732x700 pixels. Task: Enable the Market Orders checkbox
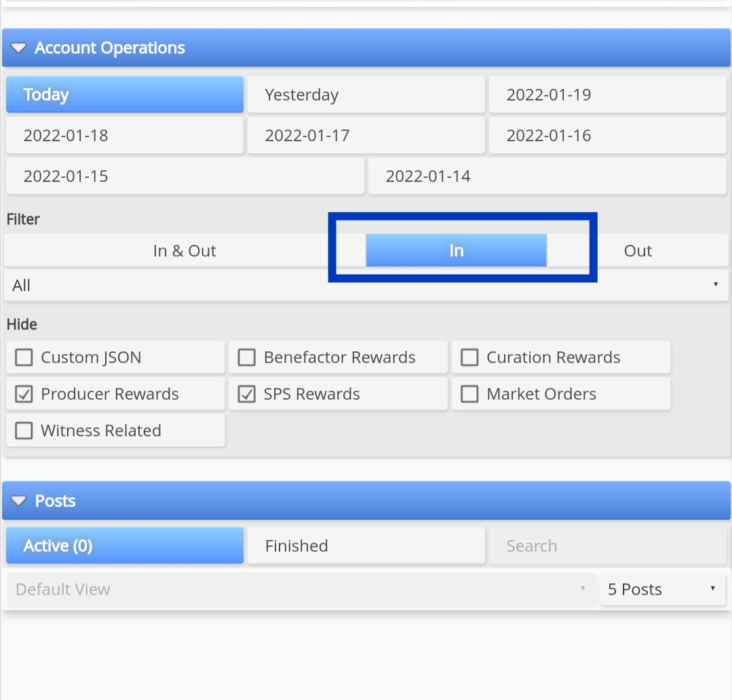[x=469, y=394]
